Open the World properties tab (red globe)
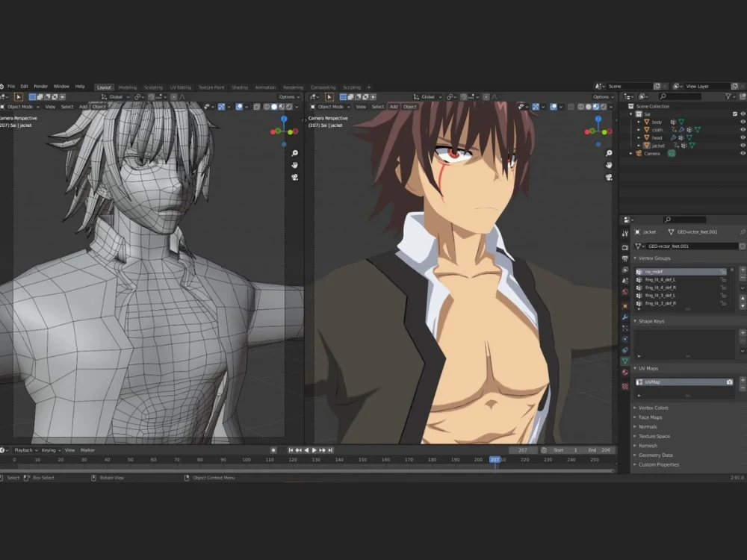The image size is (747, 560). click(625, 291)
